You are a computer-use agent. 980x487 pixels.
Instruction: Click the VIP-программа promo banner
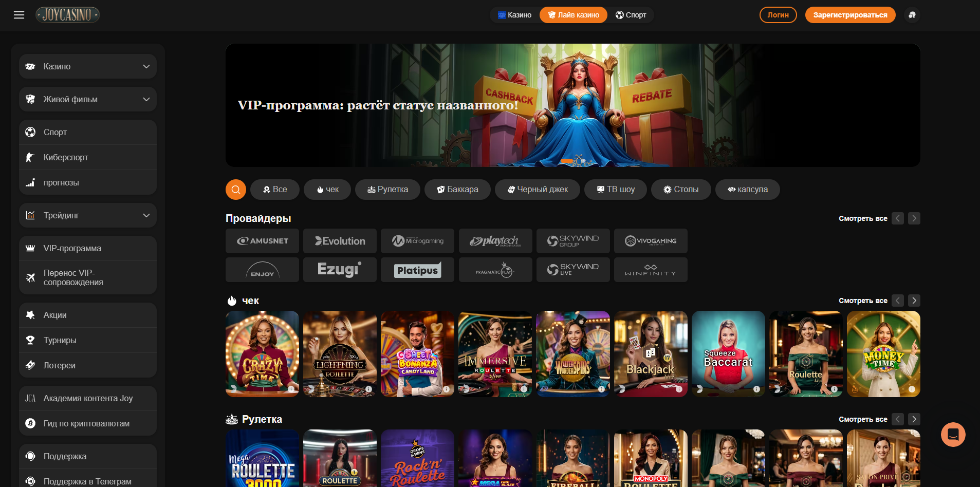573,105
